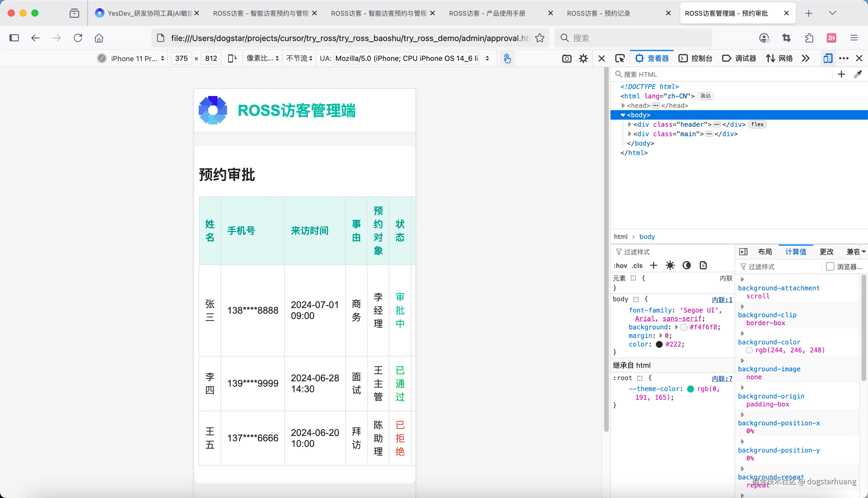868x498 pixels.
Task: Expand the head element node
Action: (623, 106)
